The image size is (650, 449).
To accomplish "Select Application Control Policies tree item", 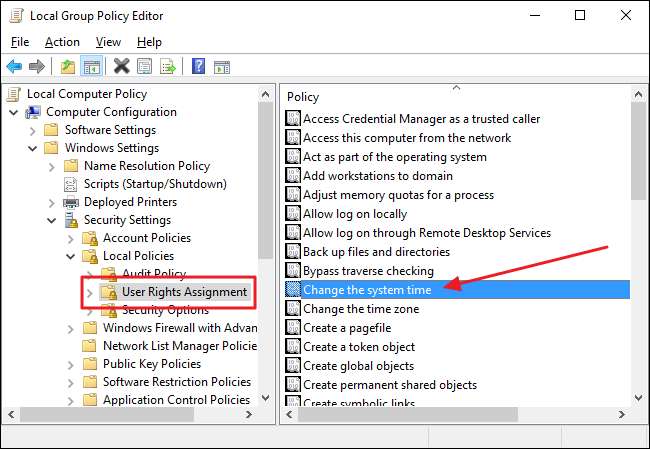I will [x=176, y=400].
